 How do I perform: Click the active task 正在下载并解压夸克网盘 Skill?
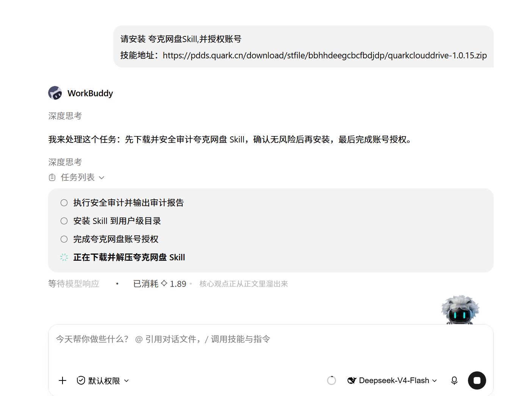tap(129, 257)
